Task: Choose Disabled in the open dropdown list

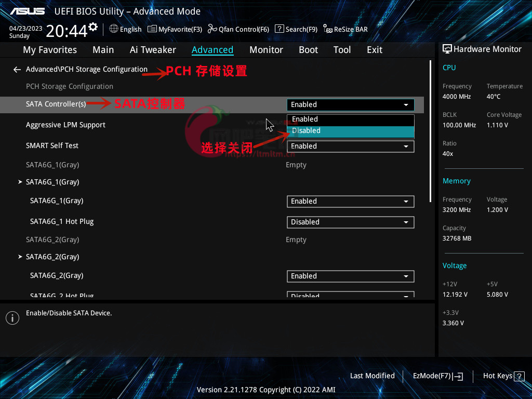Action: tap(351, 131)
